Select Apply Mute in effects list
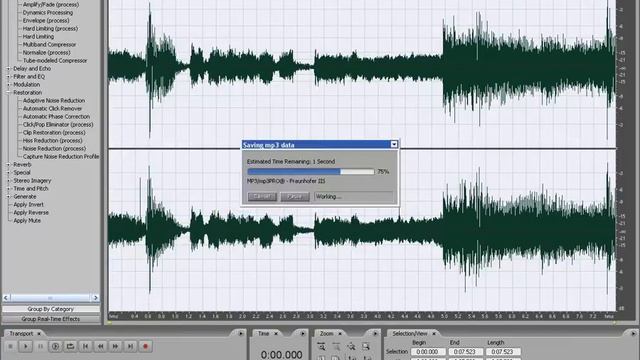640x360 pixels. 27,220
